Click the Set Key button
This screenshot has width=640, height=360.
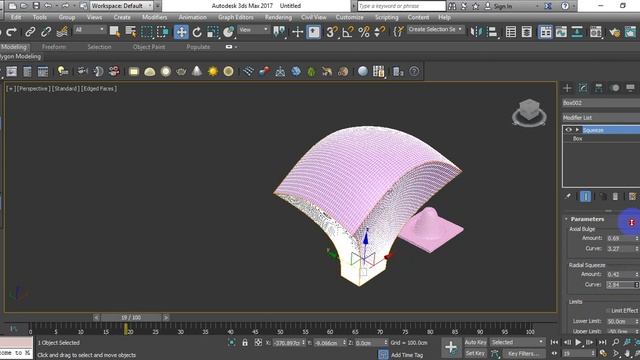click(x=475, y=353)
